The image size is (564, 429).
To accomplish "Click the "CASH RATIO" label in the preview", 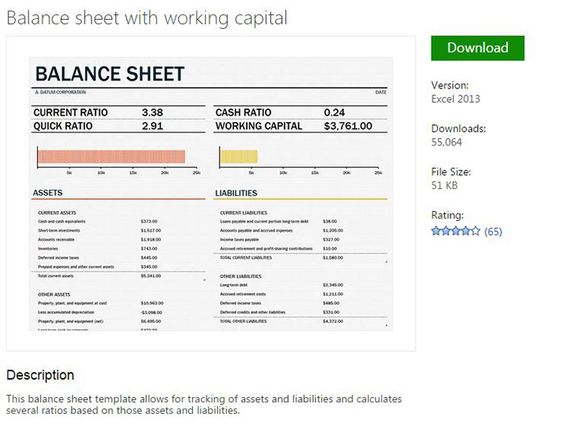I will click(243, 113).
